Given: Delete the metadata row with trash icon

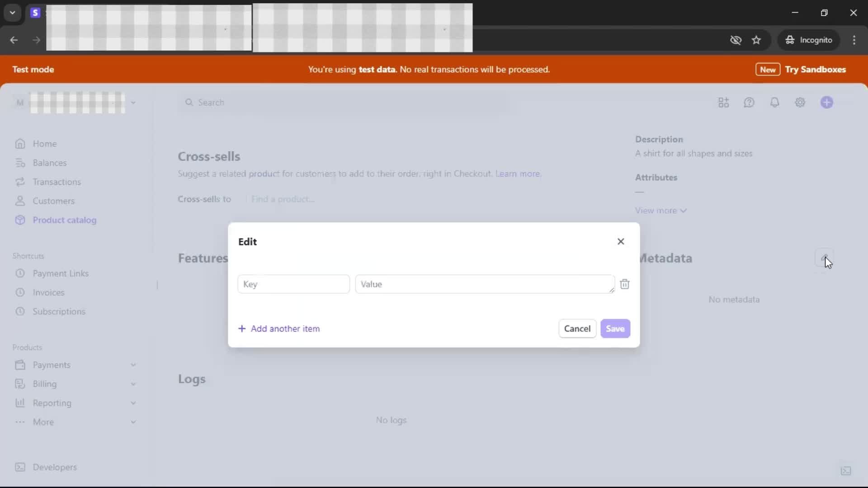Looking at the screenshot, I should (x=624, y=284).
